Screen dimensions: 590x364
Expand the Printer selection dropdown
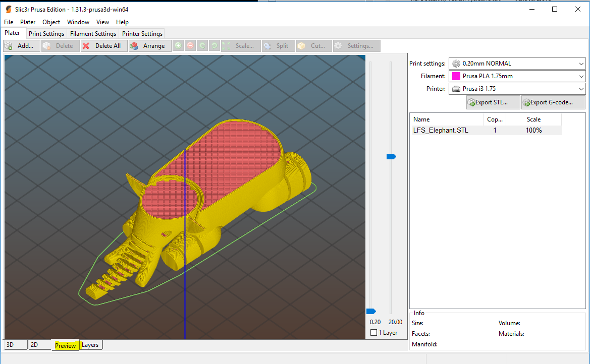(x=517, y=89)
